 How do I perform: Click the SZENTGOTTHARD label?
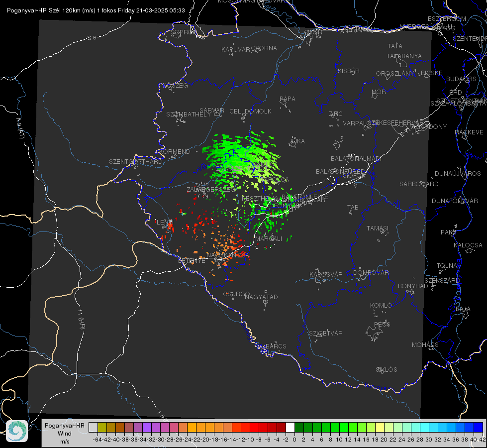pos(136,161)
